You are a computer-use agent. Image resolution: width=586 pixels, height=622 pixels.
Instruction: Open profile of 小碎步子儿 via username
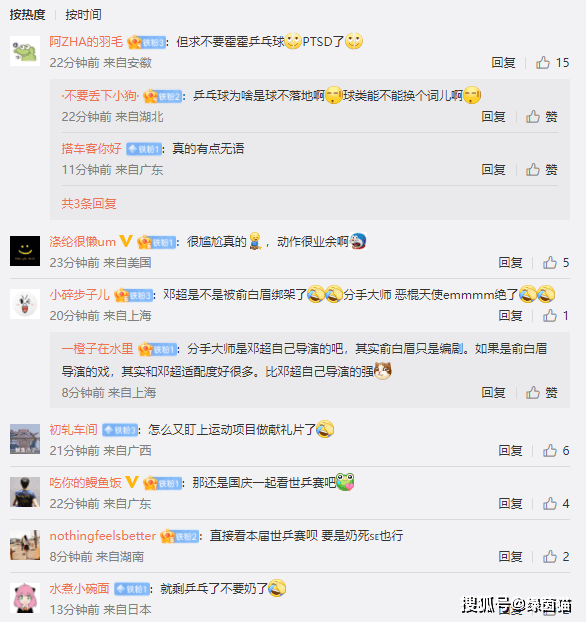(x=79, y=295)
